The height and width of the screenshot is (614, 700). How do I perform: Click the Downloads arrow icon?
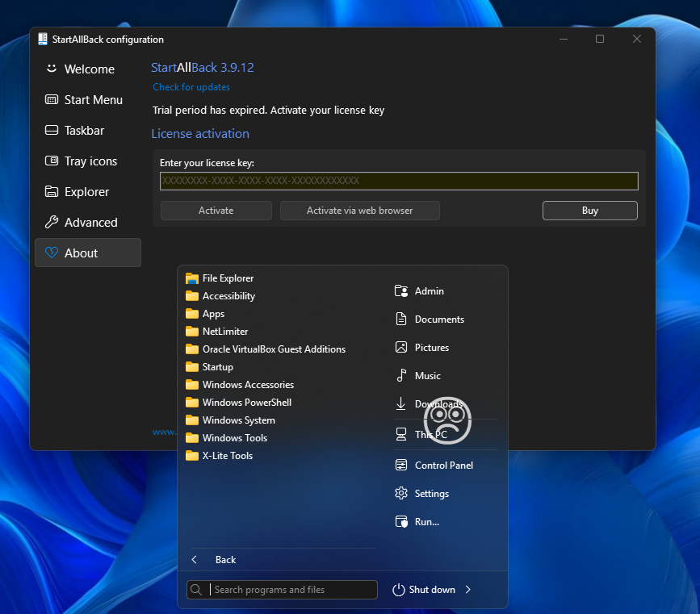point(401,403)
